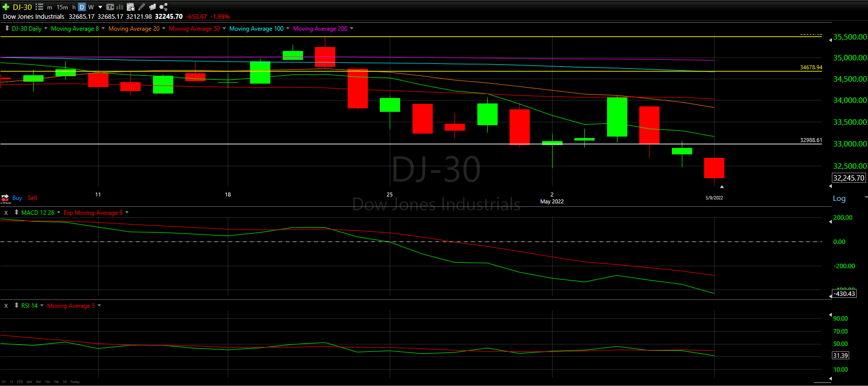Viewport: 868px width, 386px height.
Task: Select the Weekly (W) timeframe
Action: point(91,7)
